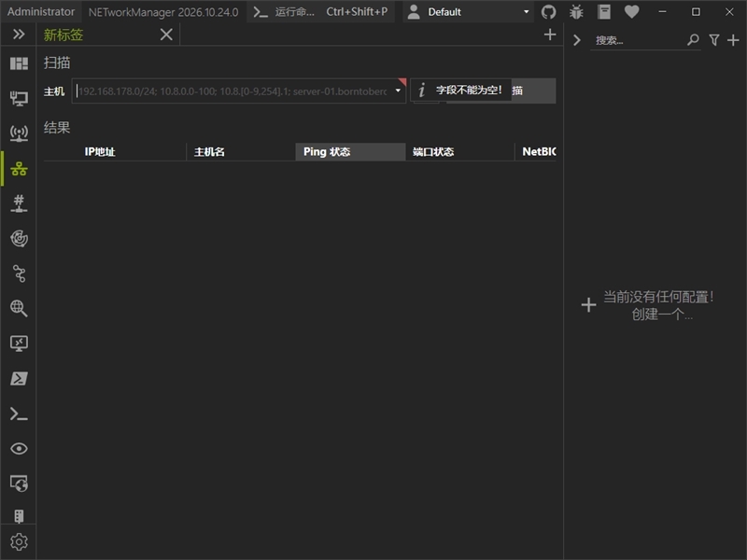Add a new tab with plus button
This screenshot has width=747, height=560.
coord(550,35)
